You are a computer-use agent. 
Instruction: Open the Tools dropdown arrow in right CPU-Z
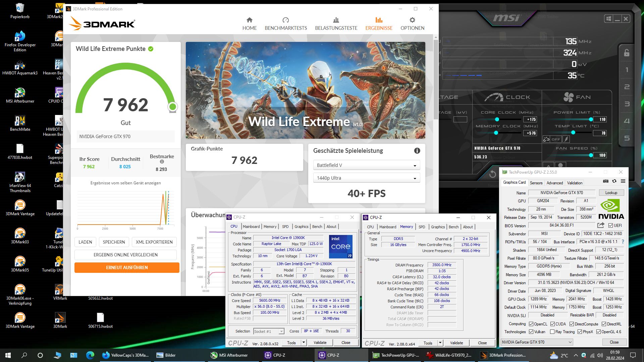440,343
